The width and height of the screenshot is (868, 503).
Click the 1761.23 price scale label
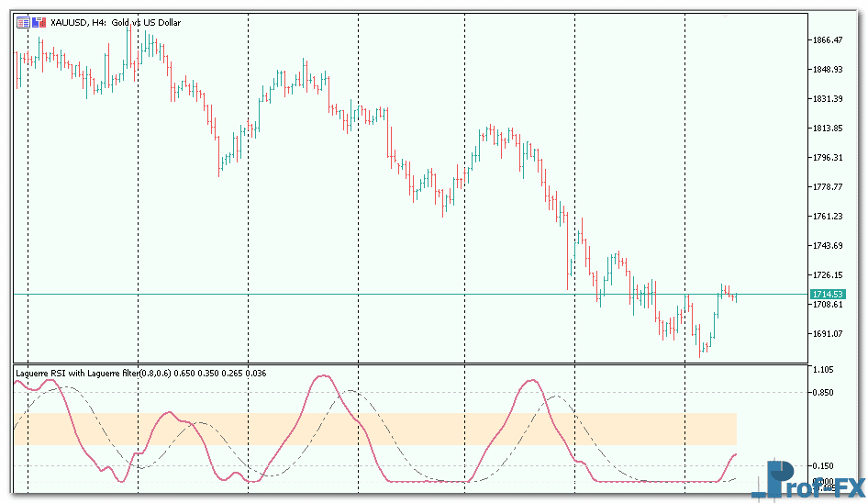827,216
